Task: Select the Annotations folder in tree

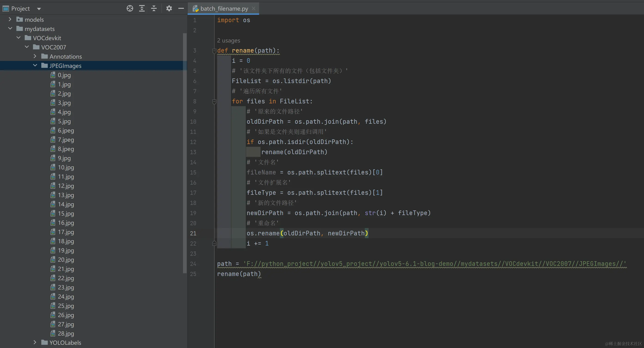Action: (x=66, y=57)
